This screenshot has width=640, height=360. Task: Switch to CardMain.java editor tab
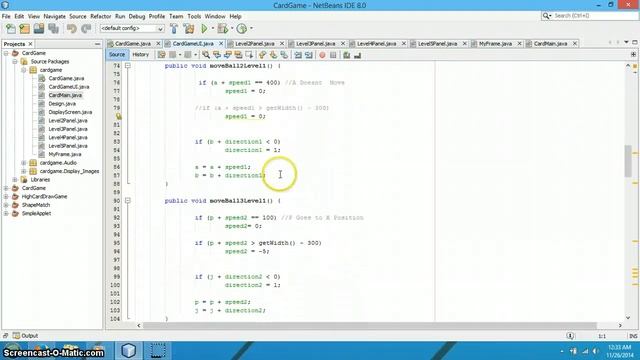550,43
